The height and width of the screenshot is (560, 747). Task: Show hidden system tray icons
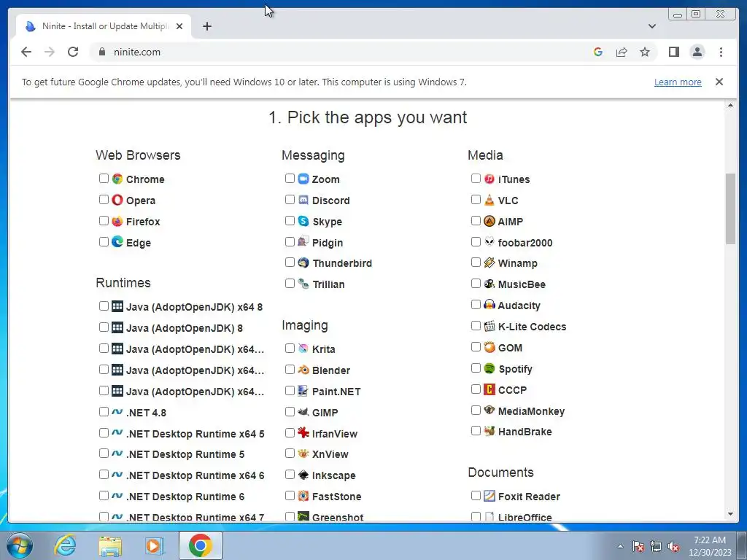coord(620,546)
